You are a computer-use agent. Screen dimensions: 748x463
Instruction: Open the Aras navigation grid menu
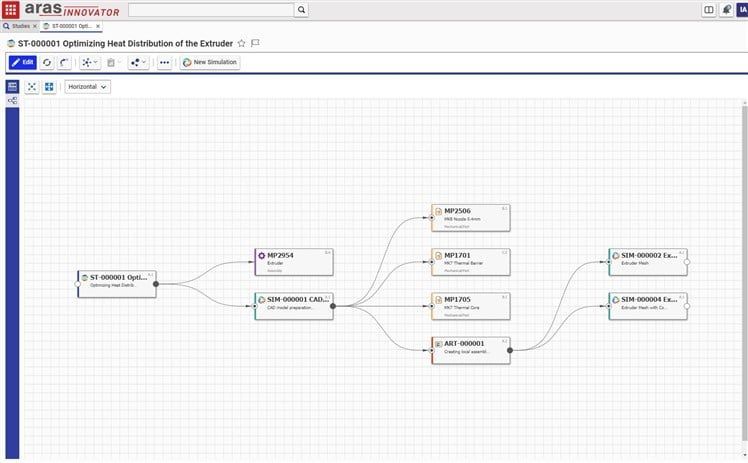click(10, 9)
